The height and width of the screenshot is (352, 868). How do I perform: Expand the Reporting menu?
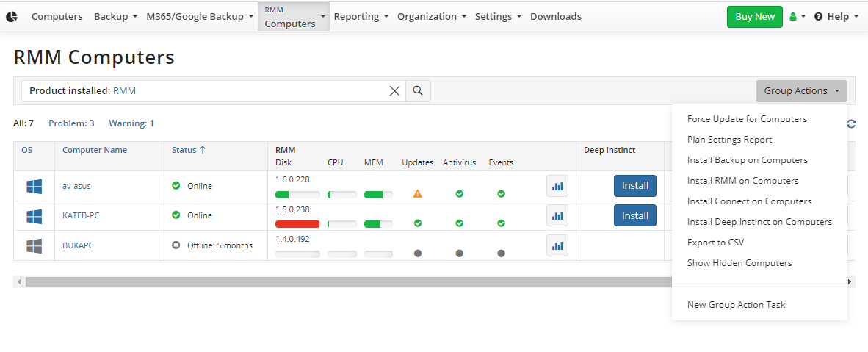[361, 17]
